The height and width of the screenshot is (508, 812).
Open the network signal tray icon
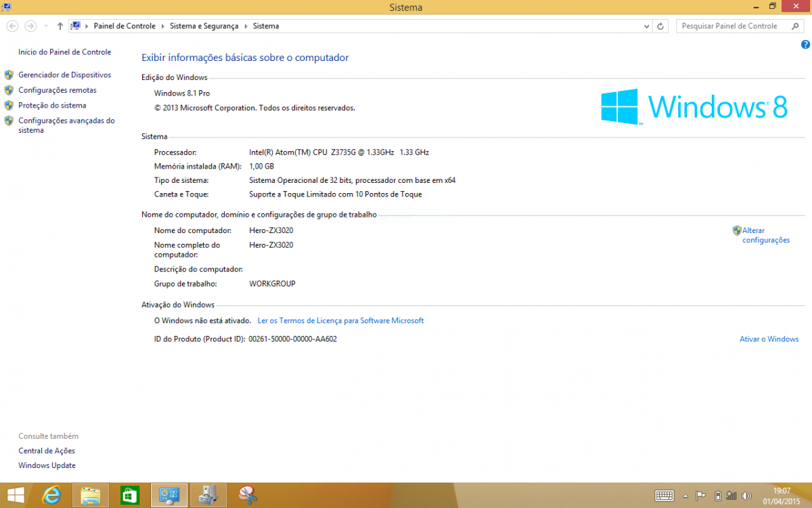(x=731, y=496)
